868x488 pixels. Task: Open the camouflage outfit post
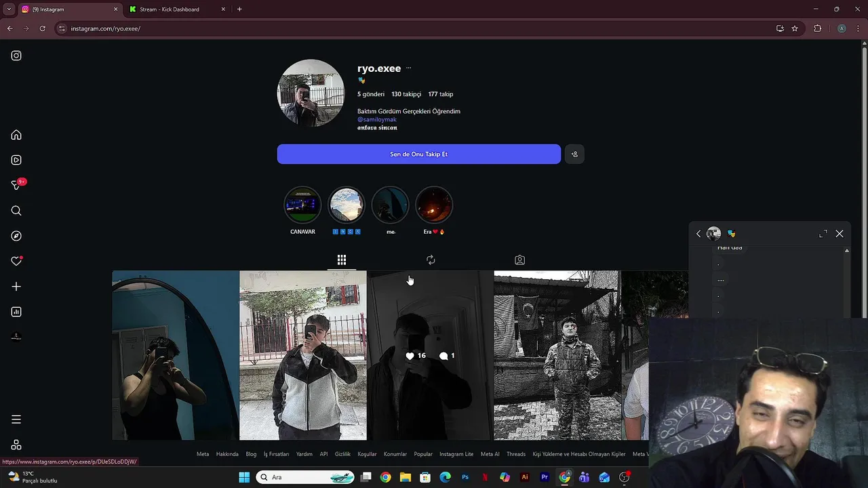tap(557, 355)
